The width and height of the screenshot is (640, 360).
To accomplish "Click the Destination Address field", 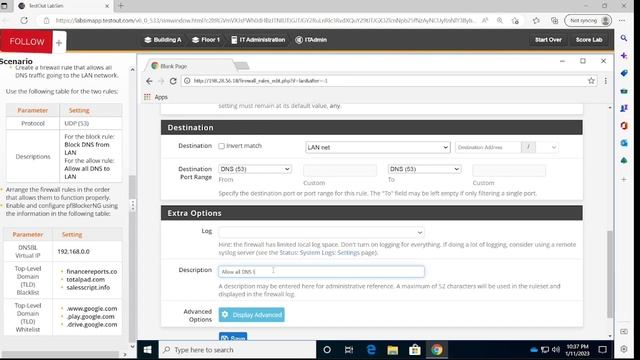I will 488,147.
